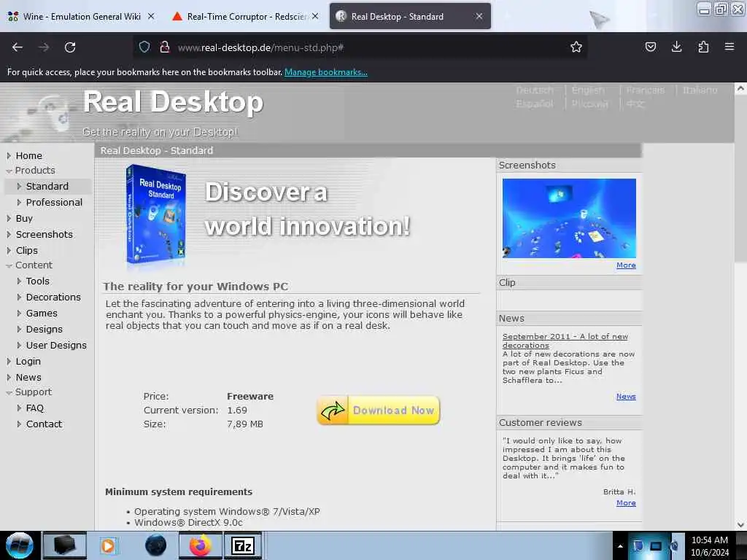This screenshot has width=747, height=560.
Task: Open the News link in the News panel
Action: pos(625,396)
